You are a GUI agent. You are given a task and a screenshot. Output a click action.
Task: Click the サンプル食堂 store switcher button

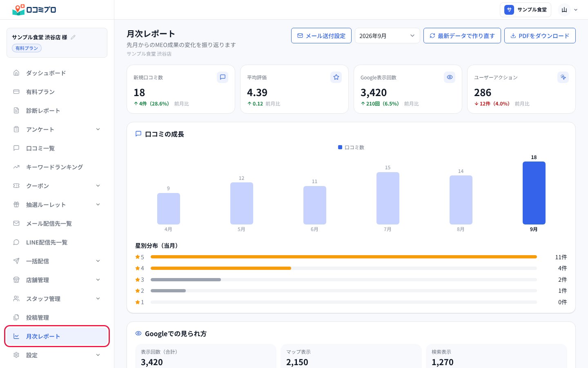click(526, 10)
